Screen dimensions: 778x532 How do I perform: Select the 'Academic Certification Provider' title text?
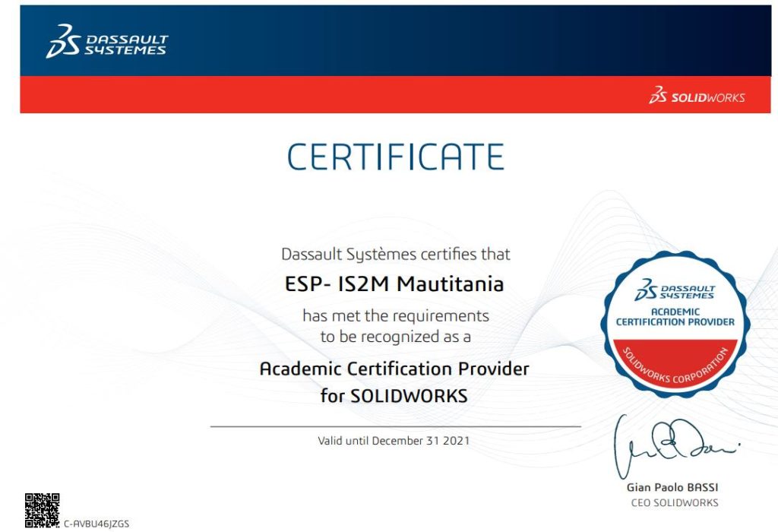(394, 369)
